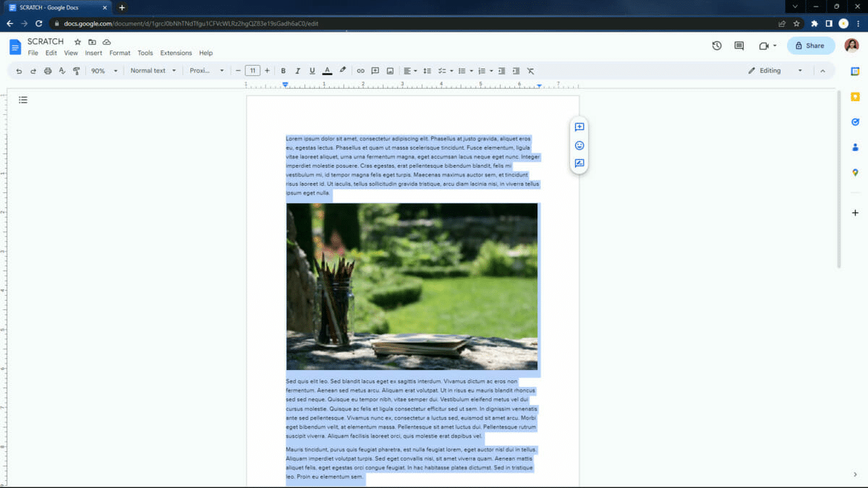Image resolution: width=868 pixels, height=488 pixels.
Task: Open the numbered list dropdown
Action: point(485,71)
